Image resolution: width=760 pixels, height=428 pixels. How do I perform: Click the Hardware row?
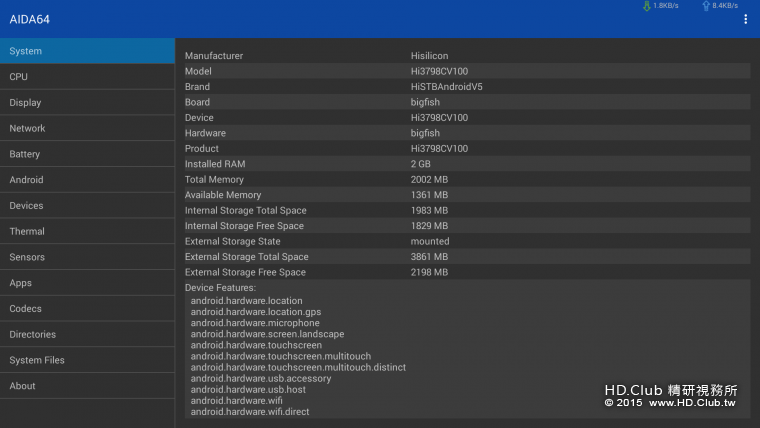click(x=467, y=133)
